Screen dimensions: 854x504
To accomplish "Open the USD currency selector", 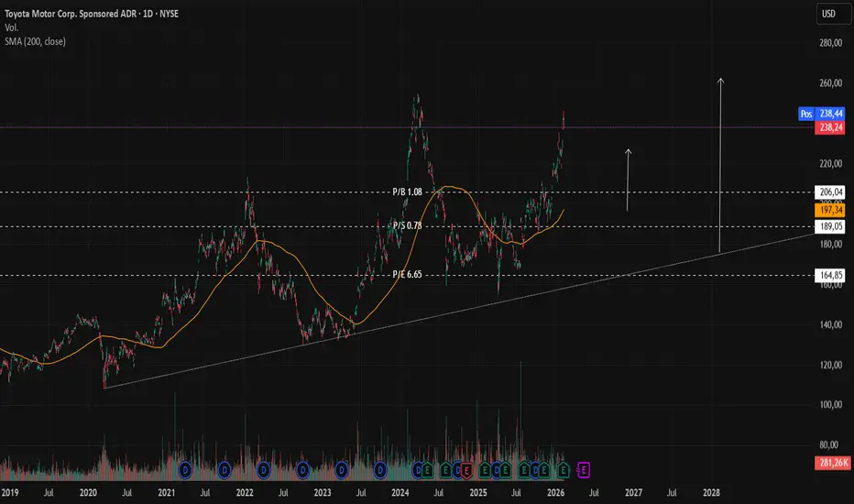I will 833,14.
